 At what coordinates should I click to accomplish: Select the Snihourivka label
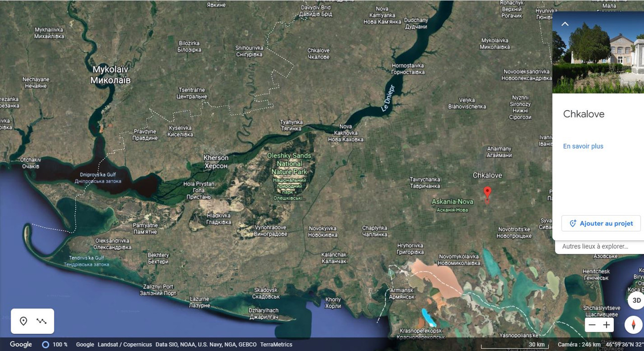pyautogui.click(x=249, y=51)
